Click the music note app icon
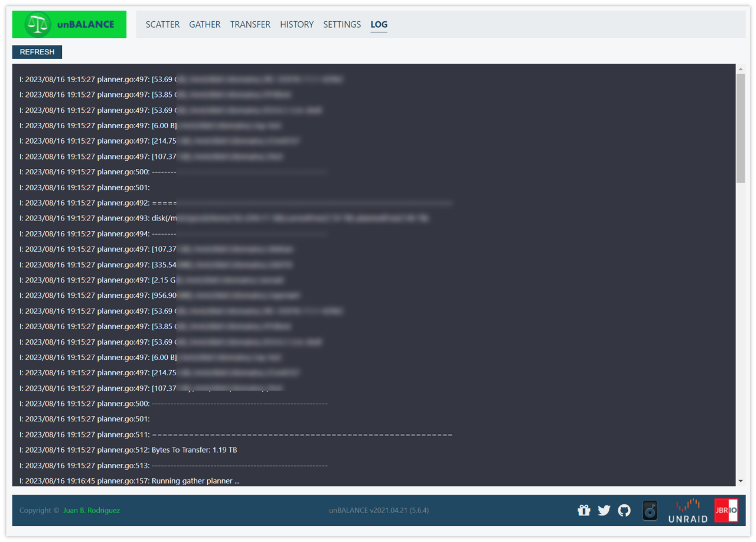Viewport: 756px width, 542px height. 650,510
